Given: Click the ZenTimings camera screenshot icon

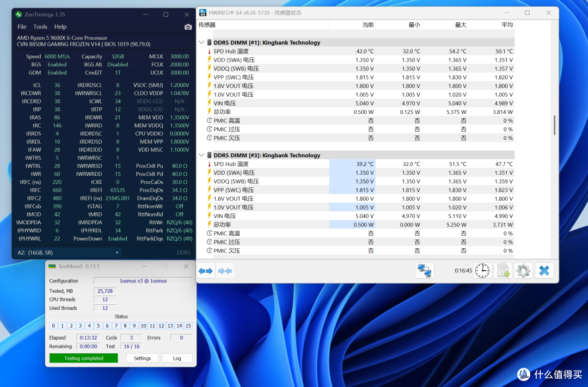Looking at the screenshot, I should (188, 27).
